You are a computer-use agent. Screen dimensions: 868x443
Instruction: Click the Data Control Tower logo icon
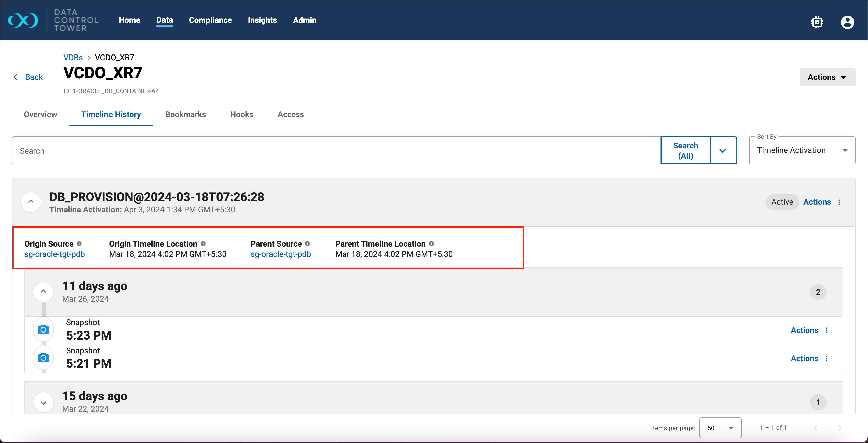[x=23, y=20]
